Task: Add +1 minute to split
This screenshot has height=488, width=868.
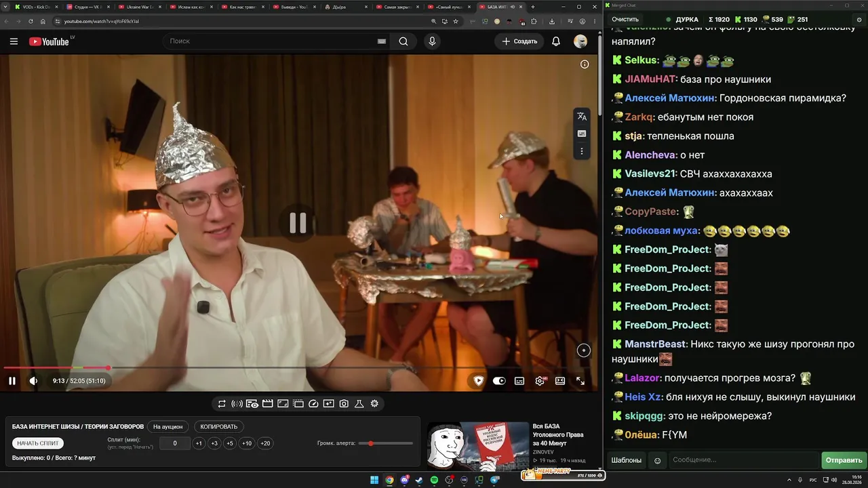Action: pos(199,443)
